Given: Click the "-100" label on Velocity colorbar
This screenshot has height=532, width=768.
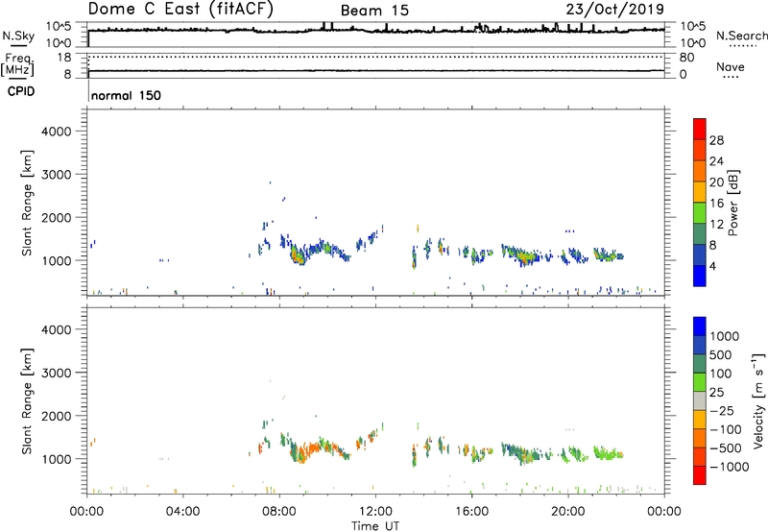Looking at the screenshot, I should [726, 429].
